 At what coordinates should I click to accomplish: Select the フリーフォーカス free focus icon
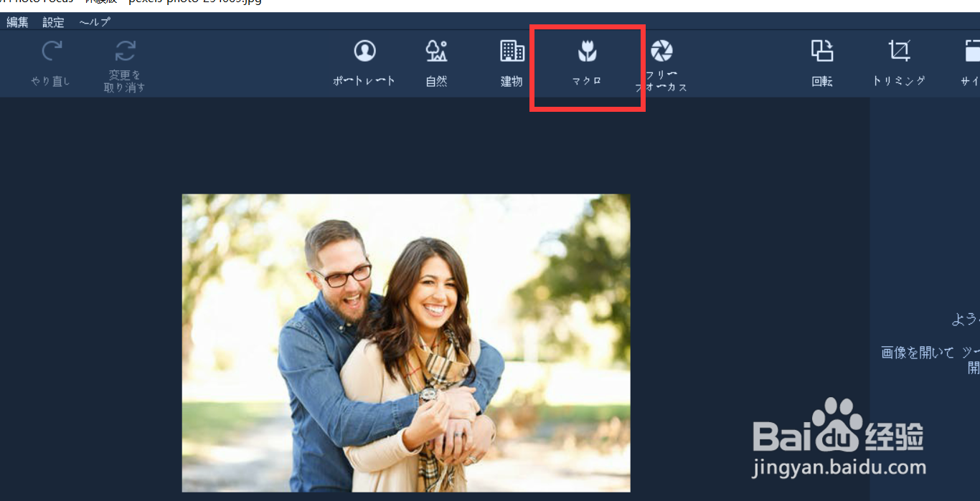(x=661, y=51)
